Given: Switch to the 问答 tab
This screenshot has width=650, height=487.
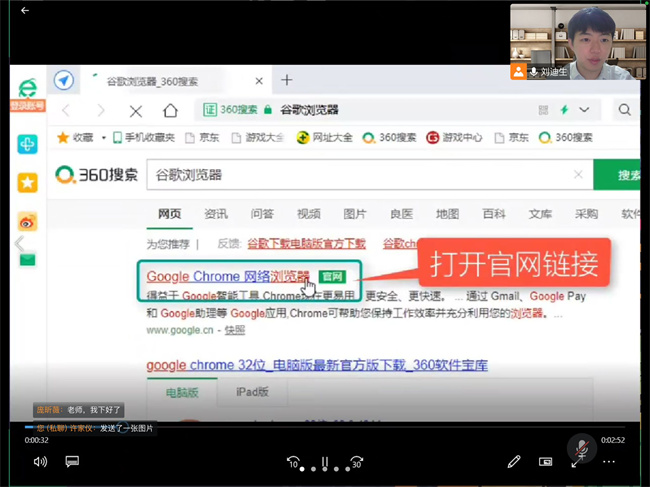Looking at the screenshot, I should 262,214.
